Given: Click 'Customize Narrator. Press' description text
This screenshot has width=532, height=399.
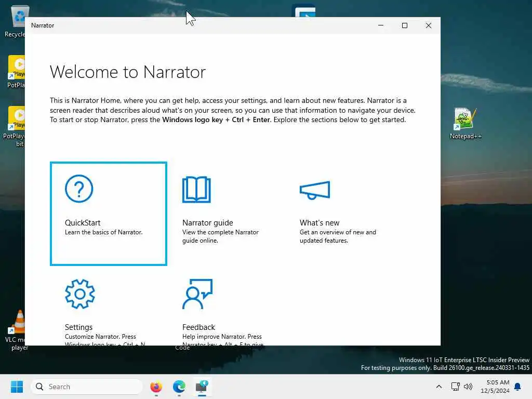Looking at the screenshot, I should (100, 337).
